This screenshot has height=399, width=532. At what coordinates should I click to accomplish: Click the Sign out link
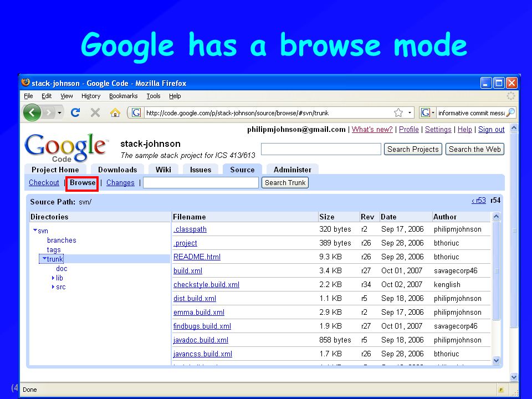coord(492,129)
